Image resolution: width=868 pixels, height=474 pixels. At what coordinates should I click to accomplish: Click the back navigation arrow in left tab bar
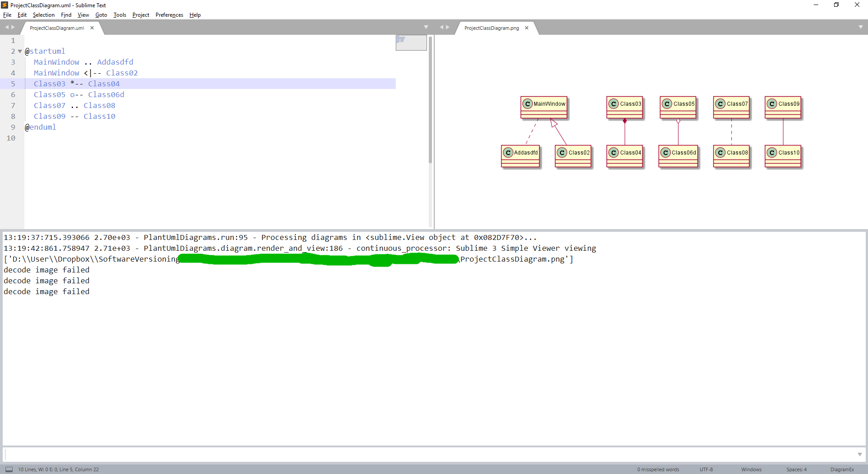7,27
